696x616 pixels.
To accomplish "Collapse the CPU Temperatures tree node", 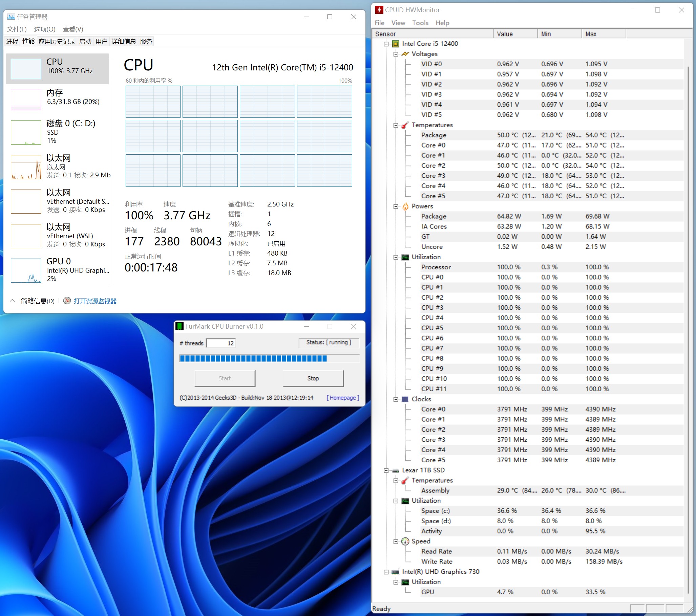I will [x=396, y=125].
